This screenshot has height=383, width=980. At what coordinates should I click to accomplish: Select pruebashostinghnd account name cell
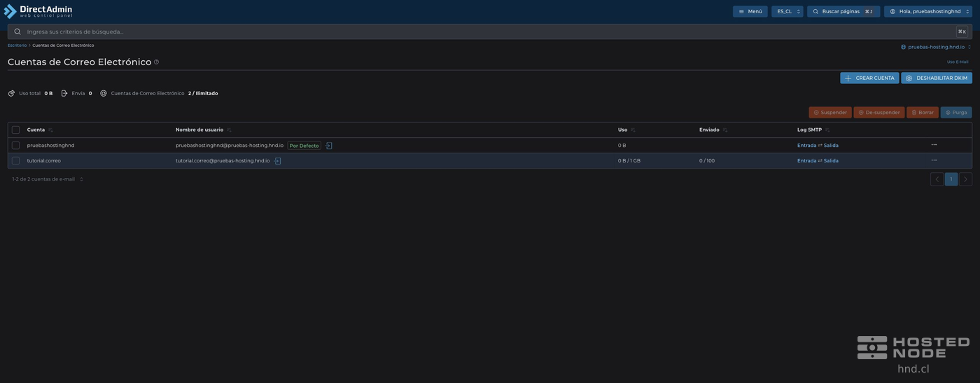click(x=50, y=146)
